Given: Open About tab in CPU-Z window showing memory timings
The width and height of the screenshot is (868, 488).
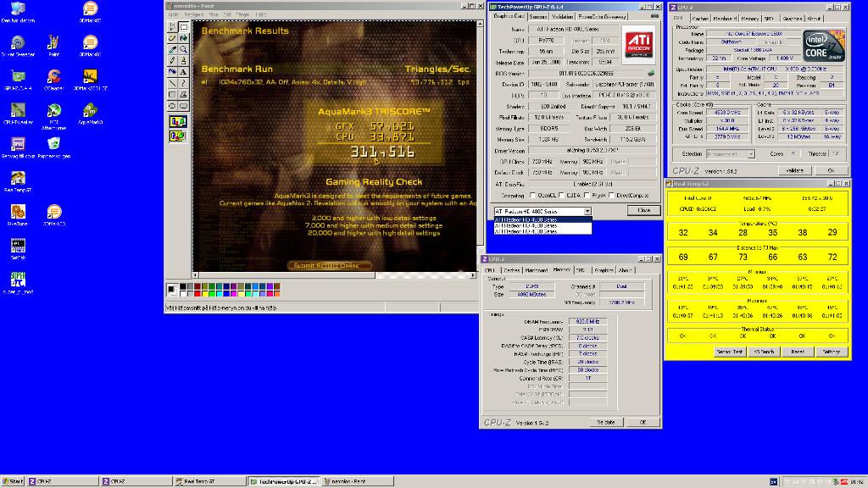Looking at the screenshot, I should pos(625,270).
